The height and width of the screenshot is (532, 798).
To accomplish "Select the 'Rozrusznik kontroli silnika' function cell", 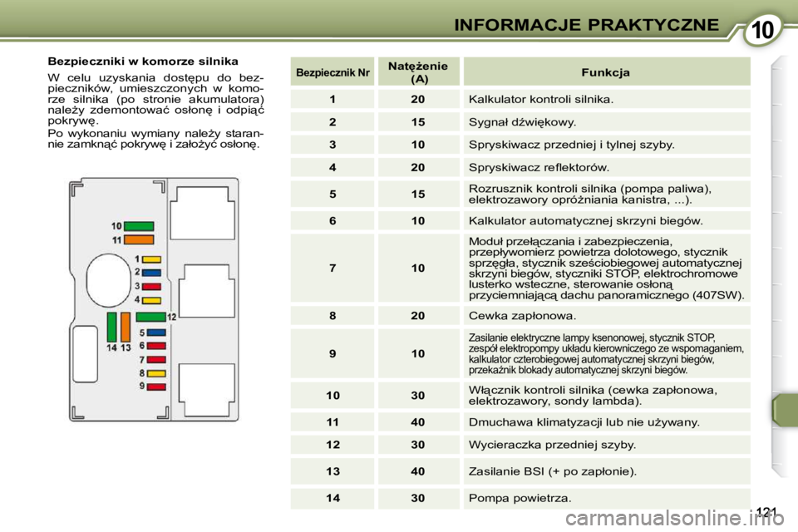I will [607, 194].
